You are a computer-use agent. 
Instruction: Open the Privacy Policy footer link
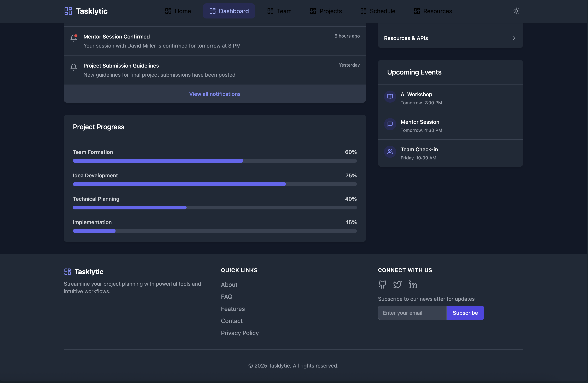(240, 333)
